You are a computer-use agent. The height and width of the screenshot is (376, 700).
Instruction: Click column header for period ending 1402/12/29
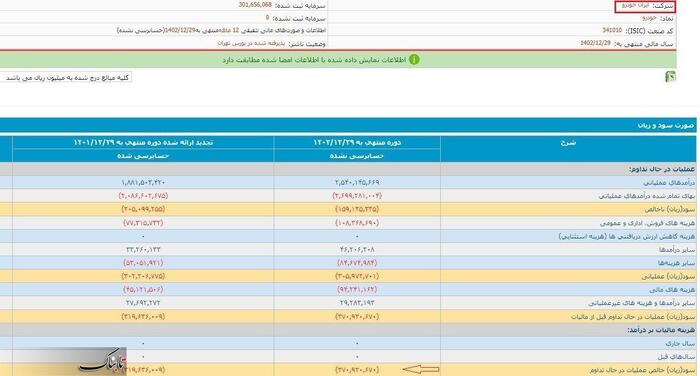point(357,142)
